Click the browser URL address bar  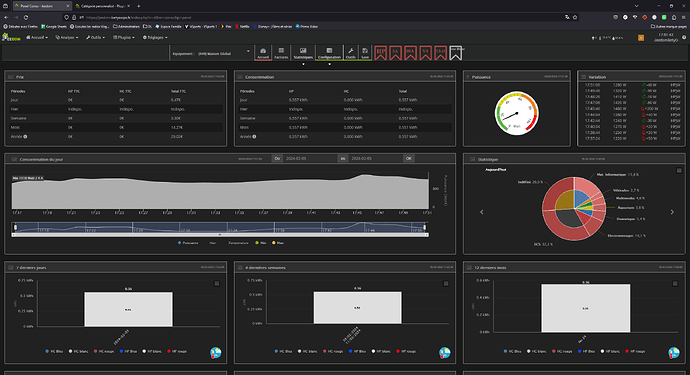pyautogui.click(x=321, y=17)
